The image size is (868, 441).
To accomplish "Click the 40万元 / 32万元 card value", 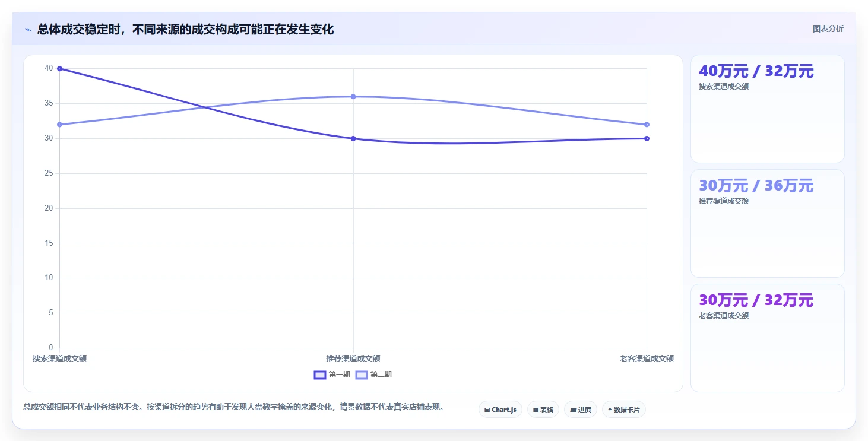I will pos(756,71).
